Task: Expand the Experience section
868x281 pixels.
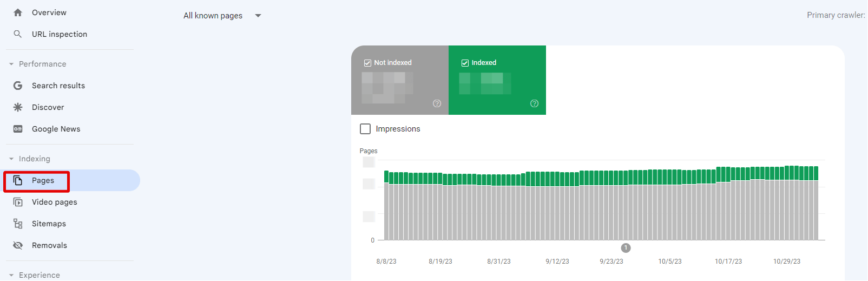Action: 11,275
